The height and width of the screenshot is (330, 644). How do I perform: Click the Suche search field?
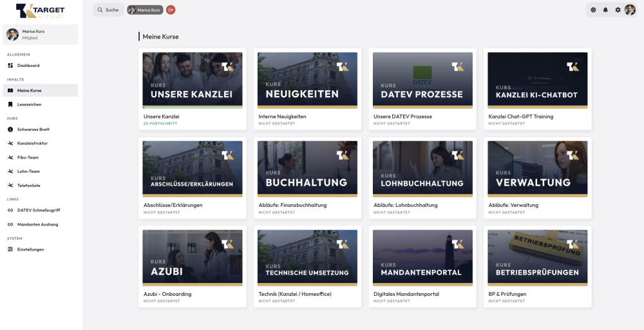pos(108,10)
